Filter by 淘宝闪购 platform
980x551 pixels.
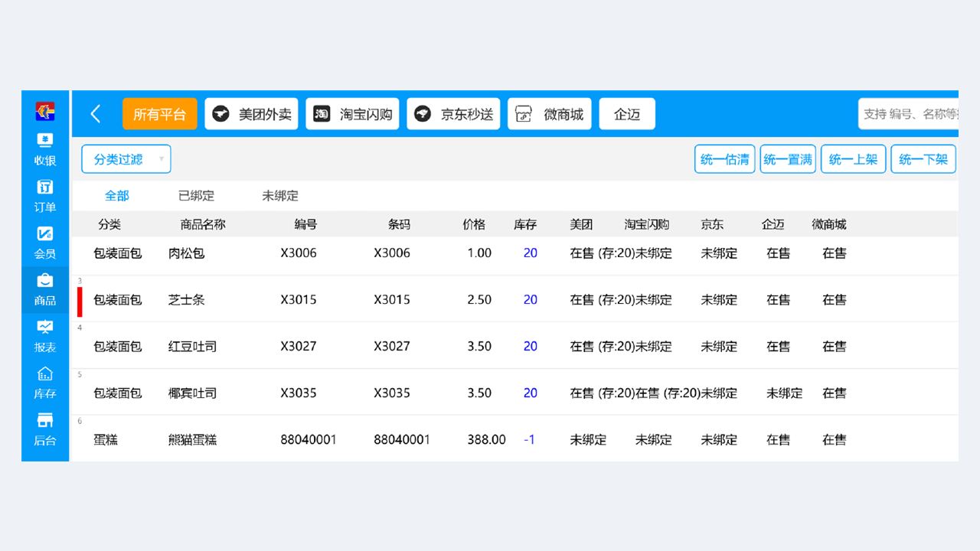pos(352,114)
